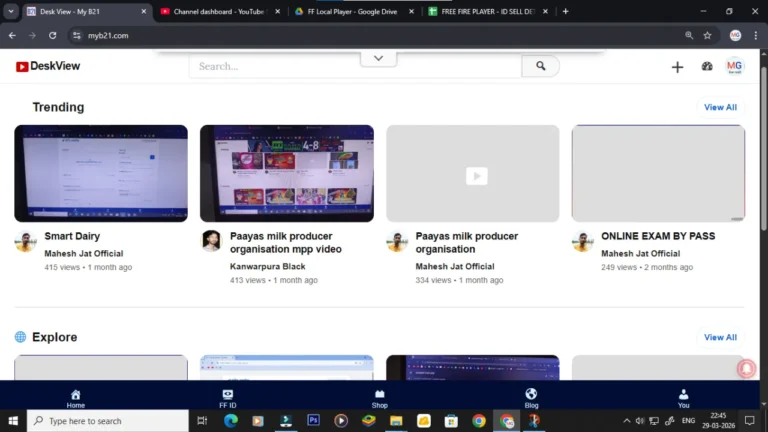768x432 pixels.
Task: Expand the chevron dropdown below the address bar
Action: [x=378, y=58]
